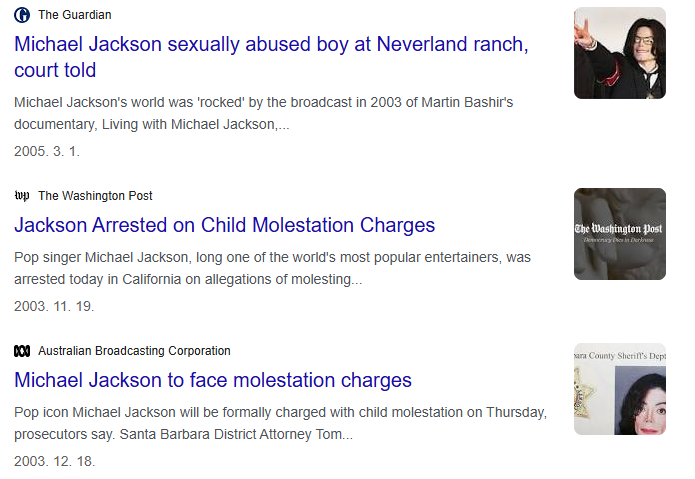Click "court told" on the headline's second line
The width and height of the screenshot is (695, 479).
pyautogui.click(x=55, y=70)
